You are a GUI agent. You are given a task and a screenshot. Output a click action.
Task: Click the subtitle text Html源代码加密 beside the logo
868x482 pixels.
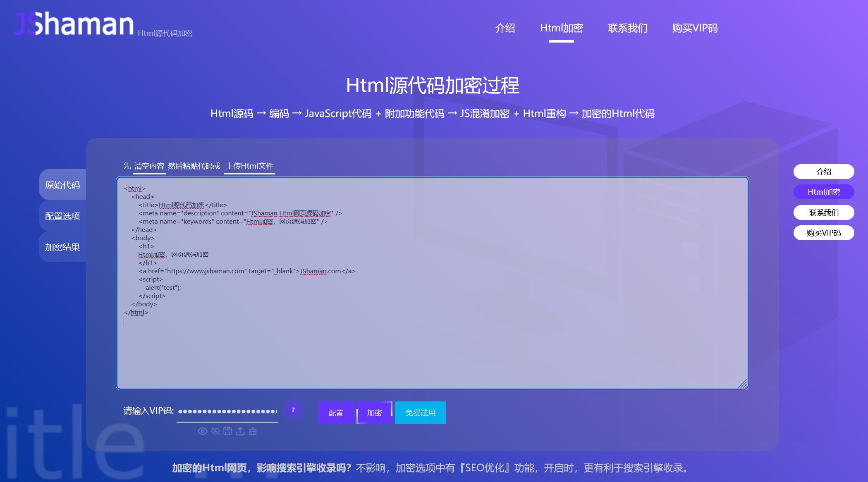(x=165, y=33)
